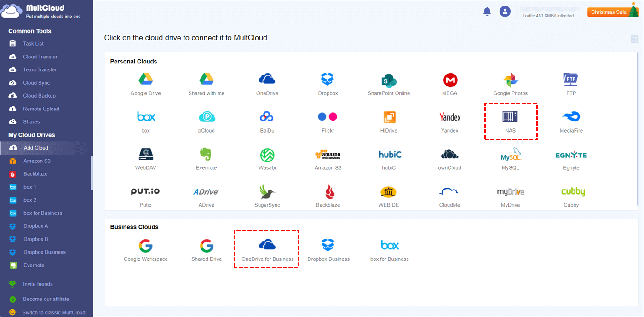Select the BaiDu cloud icon
Image resolution: width=644 pixels, height=317 pixels.
(x=267, y=116)
